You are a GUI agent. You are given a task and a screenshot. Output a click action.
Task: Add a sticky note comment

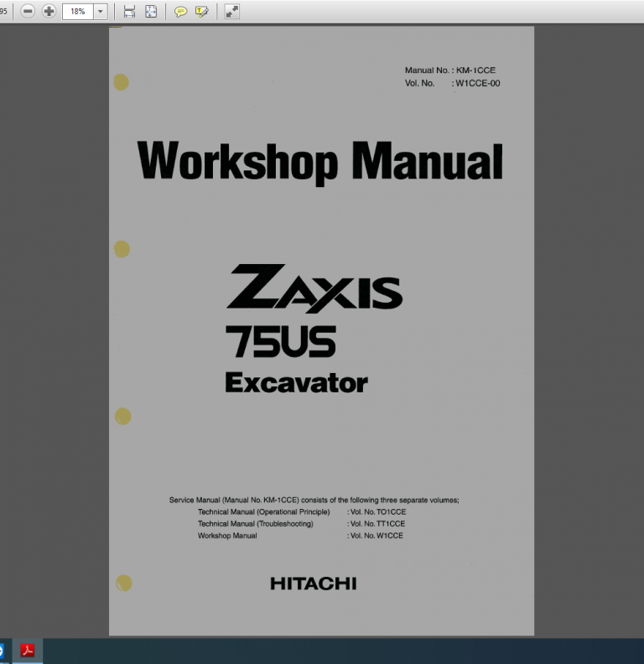[180, 12]
